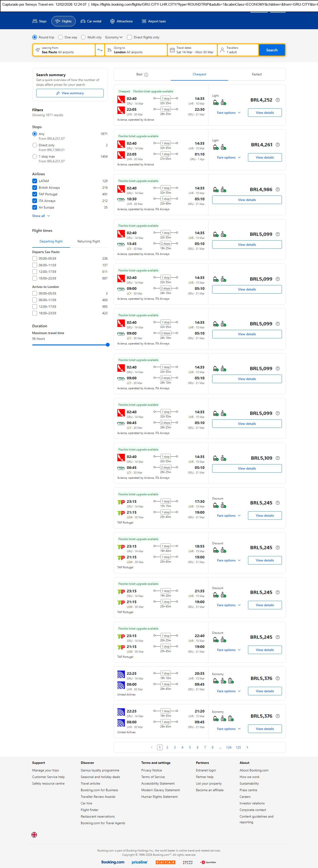Click the View summary button
This screenshot has height=868, width=318.
coord(70,93)
